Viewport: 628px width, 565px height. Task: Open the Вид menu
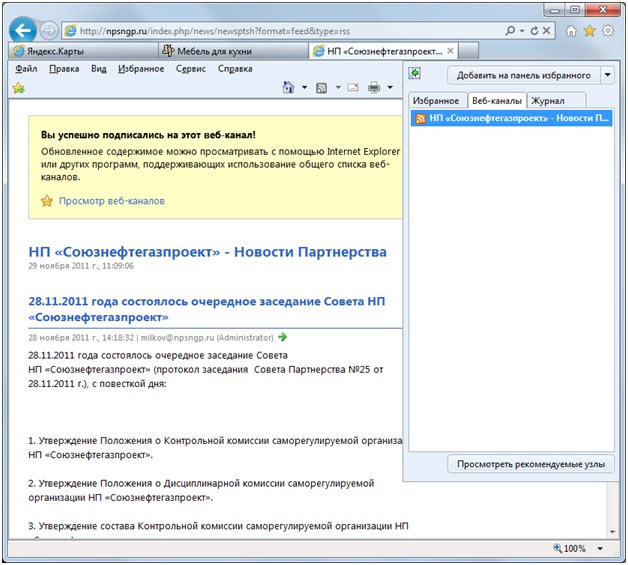click(99, 69)
